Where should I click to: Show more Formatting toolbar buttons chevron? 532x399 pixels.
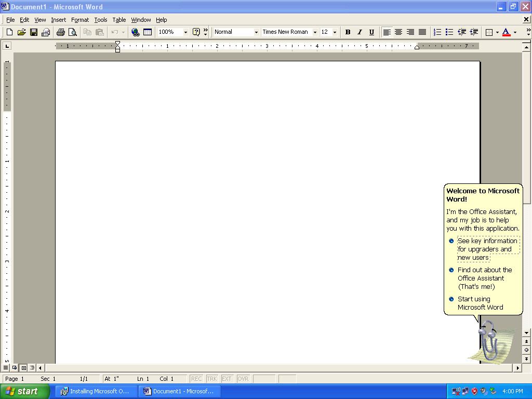[528, 32]
